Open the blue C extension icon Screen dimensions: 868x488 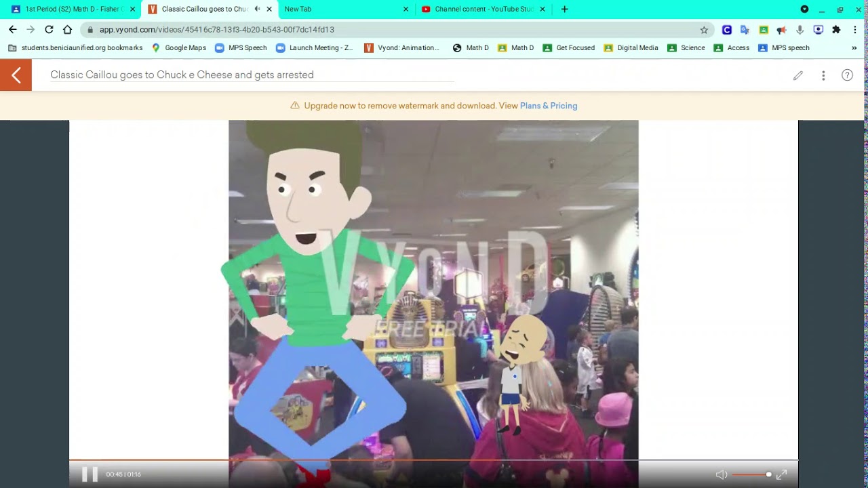[726, 30]
